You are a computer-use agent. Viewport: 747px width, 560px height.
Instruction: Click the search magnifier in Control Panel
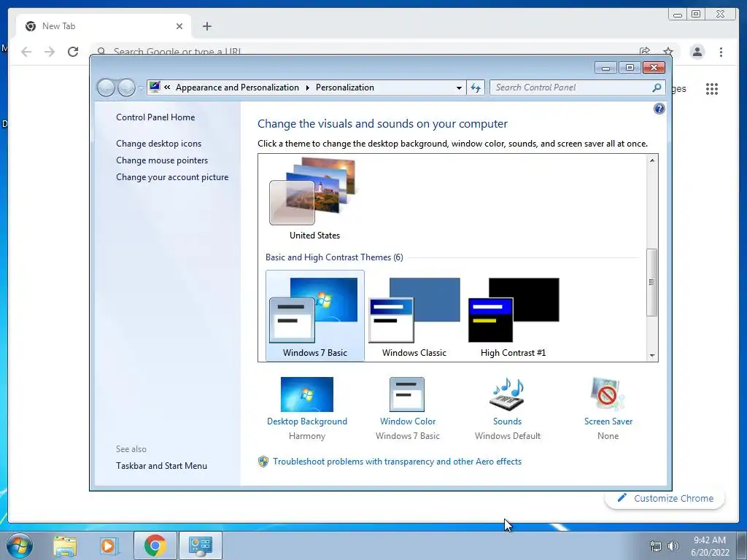657,87
